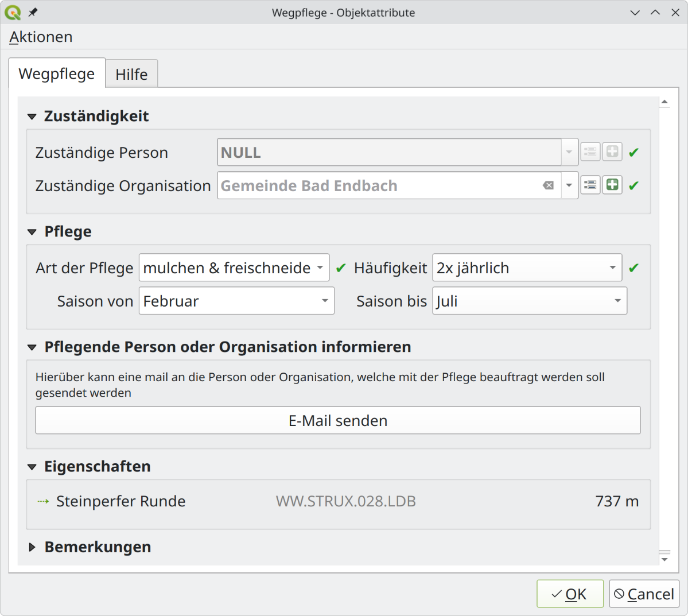Open Art der Pflege dropdown

pos(234,268)
